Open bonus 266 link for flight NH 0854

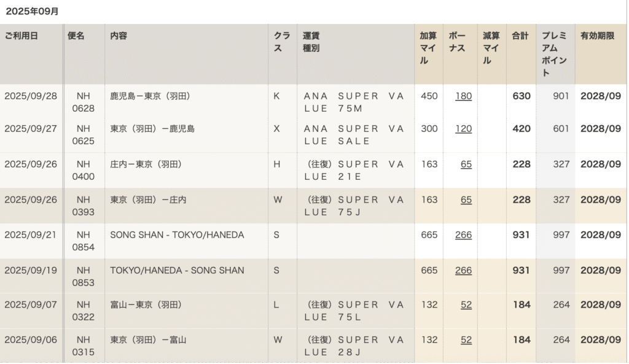(x=463, y=235)
